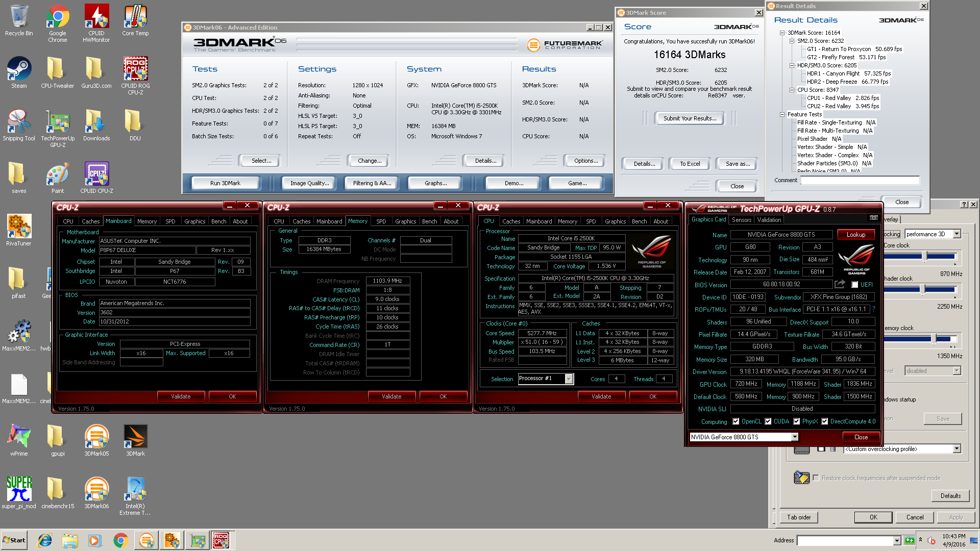Click the Core clock slider handle
The width and height of the screenshot is (980, 551).
point(924,257)
